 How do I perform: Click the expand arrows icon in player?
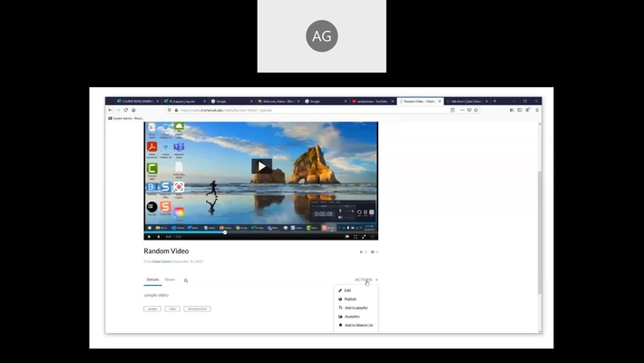(x=364, y=237)
